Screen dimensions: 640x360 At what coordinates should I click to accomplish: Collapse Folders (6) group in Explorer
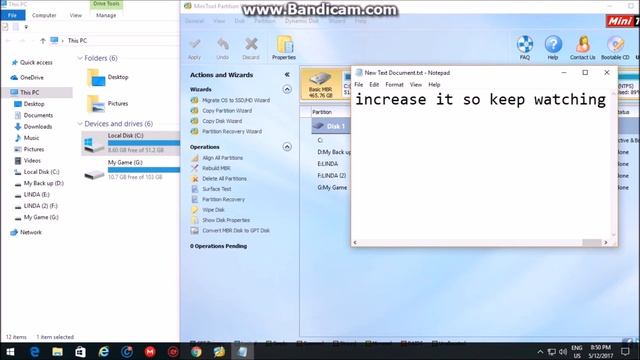[x=80, y=58]
